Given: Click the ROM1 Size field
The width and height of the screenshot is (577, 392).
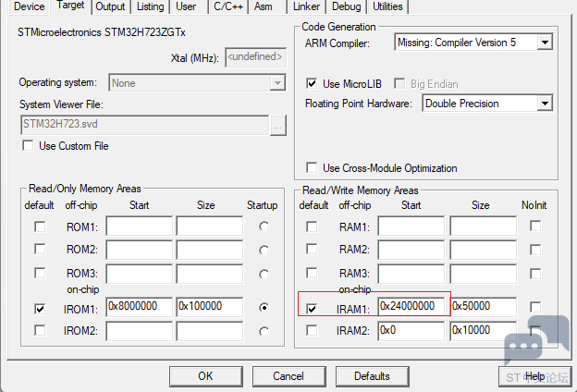Looking at the screenshot, I should [209, 226].
